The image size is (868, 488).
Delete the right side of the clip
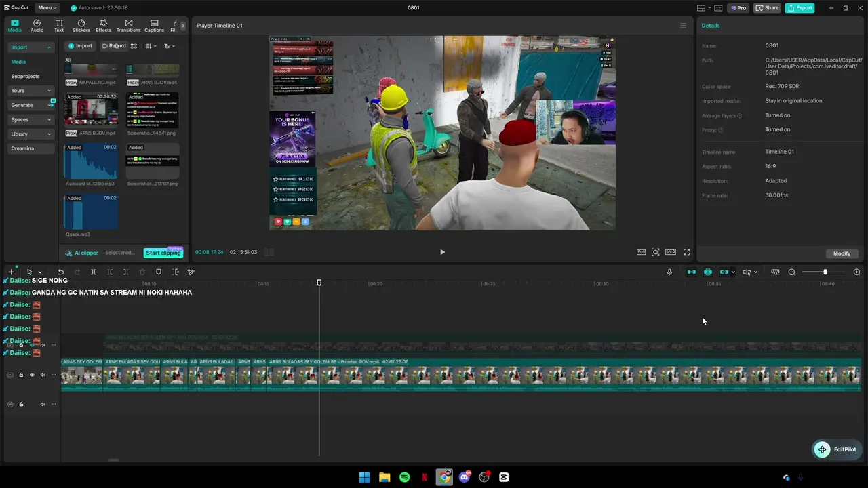point(126,272)
